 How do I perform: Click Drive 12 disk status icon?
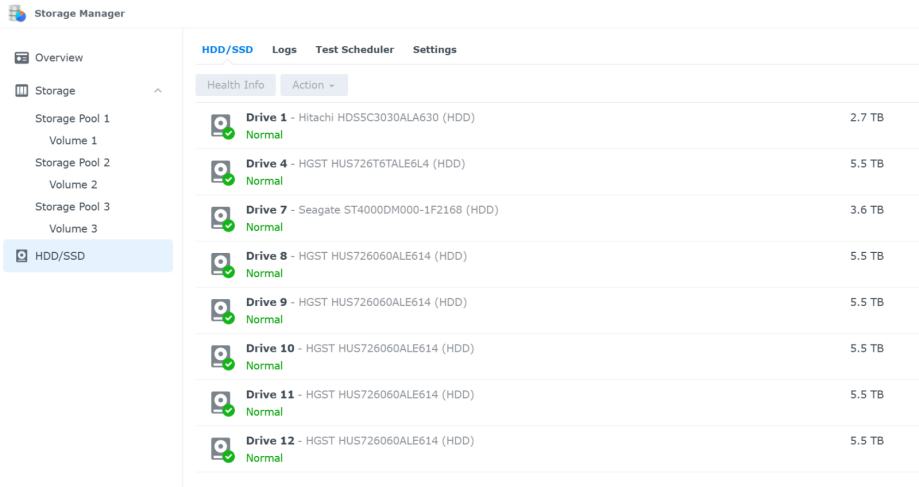[222, 449]
